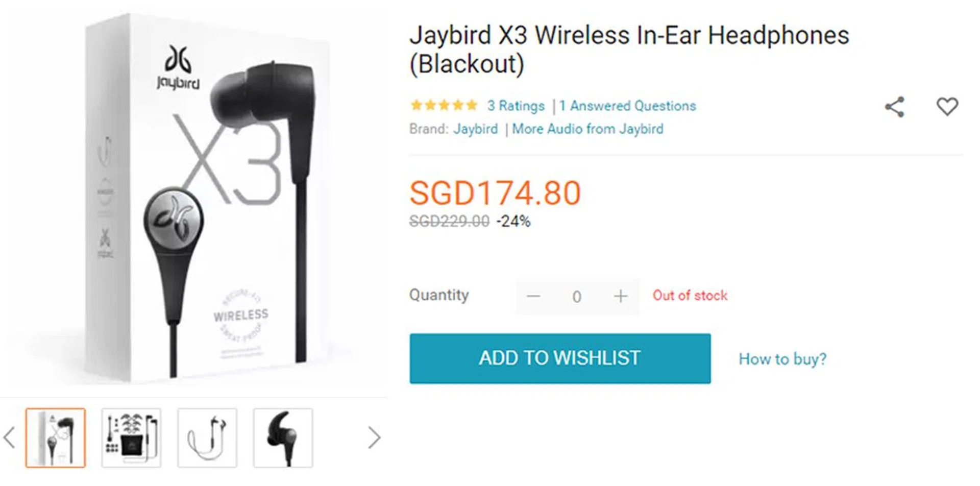Click the product title Jaybird X3 Wireless
The height and width of the screenshot is (486, 980).
click(629, 49)
